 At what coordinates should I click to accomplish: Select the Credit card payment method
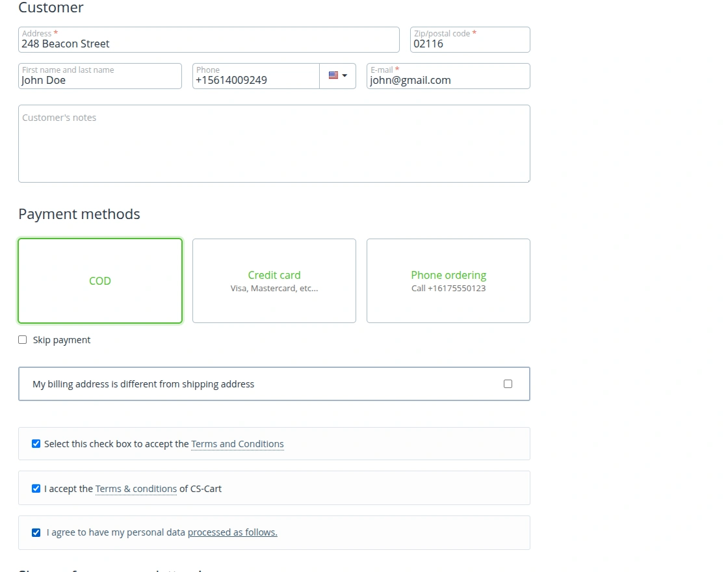[x=274, y=281]
